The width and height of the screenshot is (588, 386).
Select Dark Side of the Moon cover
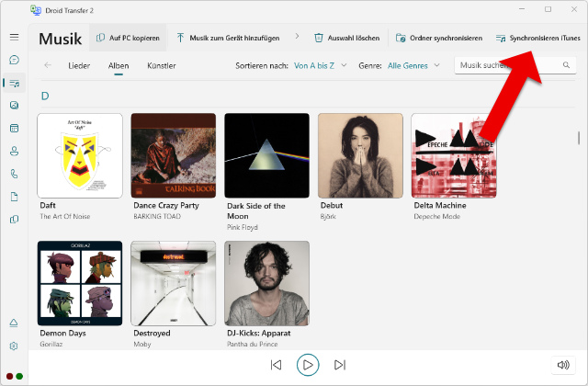(x=267, y=155)
